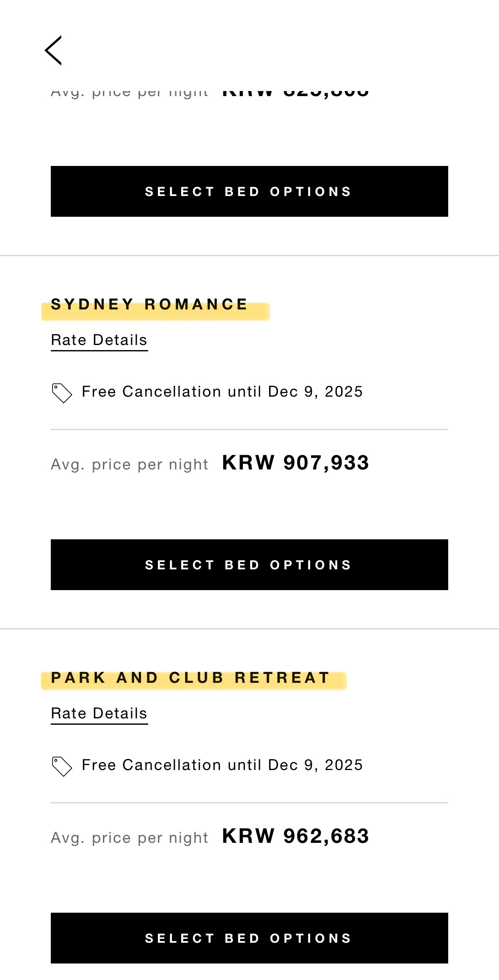Click 'Avg. price per night' label beside KRW 907,933

coord(130,464)
